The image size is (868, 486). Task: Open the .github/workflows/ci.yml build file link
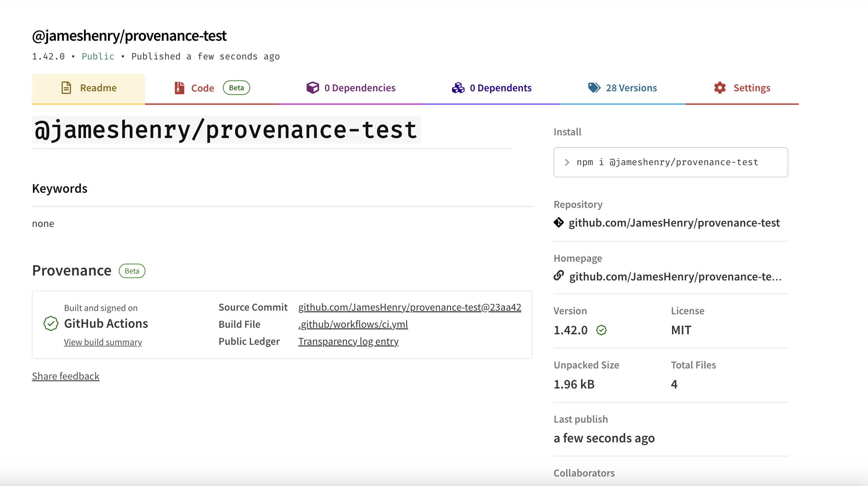point(353,324)
